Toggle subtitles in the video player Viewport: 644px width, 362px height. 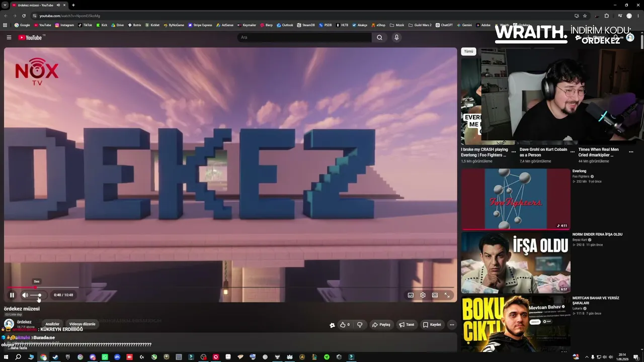pyautogui.click(x=411, y=295)
